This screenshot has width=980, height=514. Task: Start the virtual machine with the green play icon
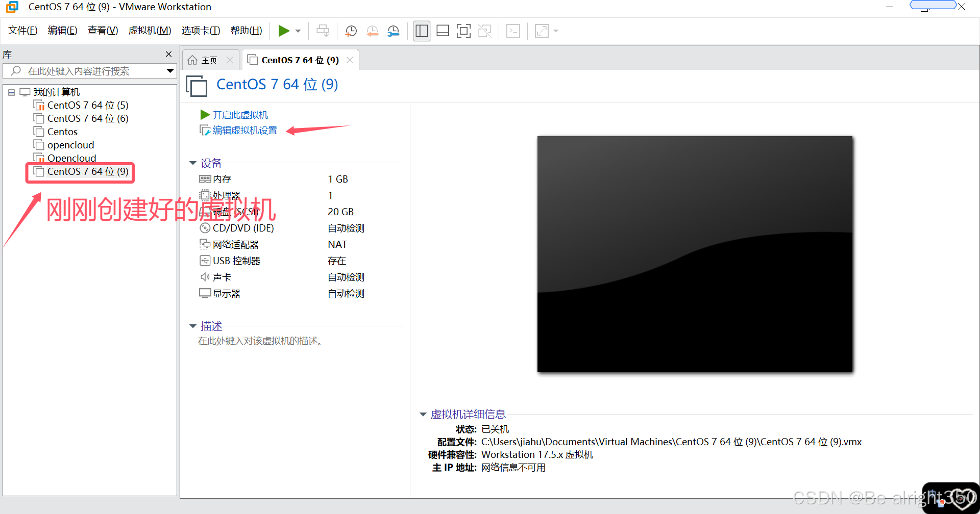(284, 31)
